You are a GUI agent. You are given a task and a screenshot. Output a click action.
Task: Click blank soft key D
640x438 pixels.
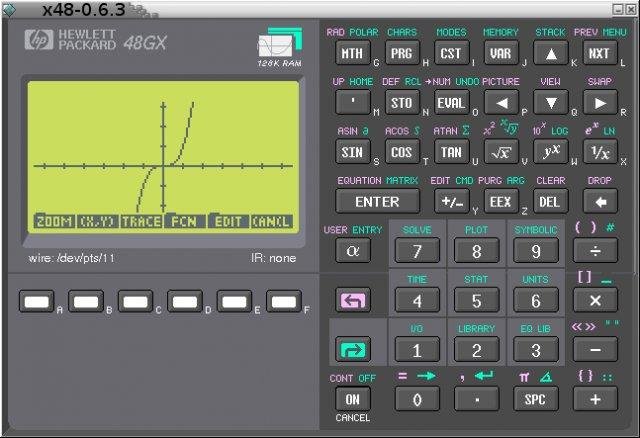[184, 302]
